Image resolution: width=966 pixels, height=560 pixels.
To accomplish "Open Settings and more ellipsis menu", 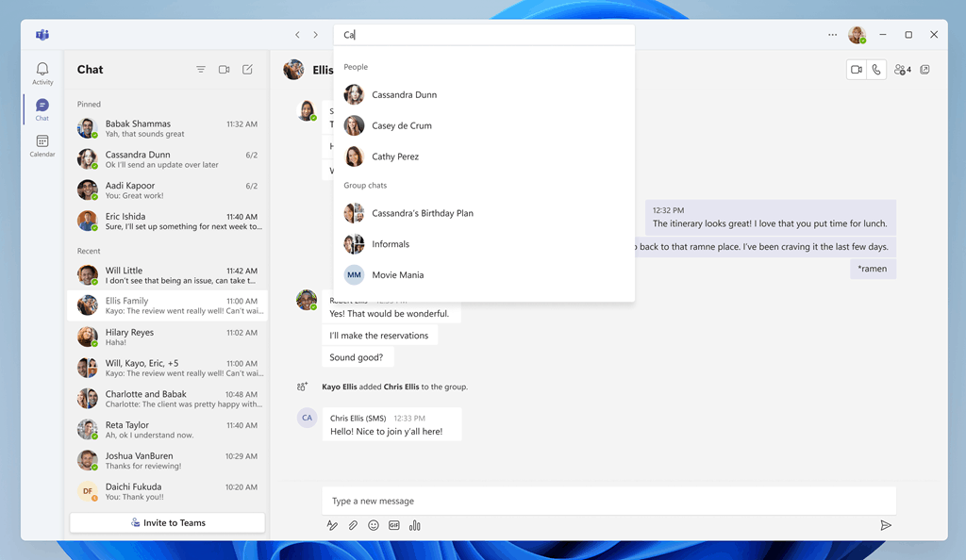I will pyautogui.click(x=832, y=35).
